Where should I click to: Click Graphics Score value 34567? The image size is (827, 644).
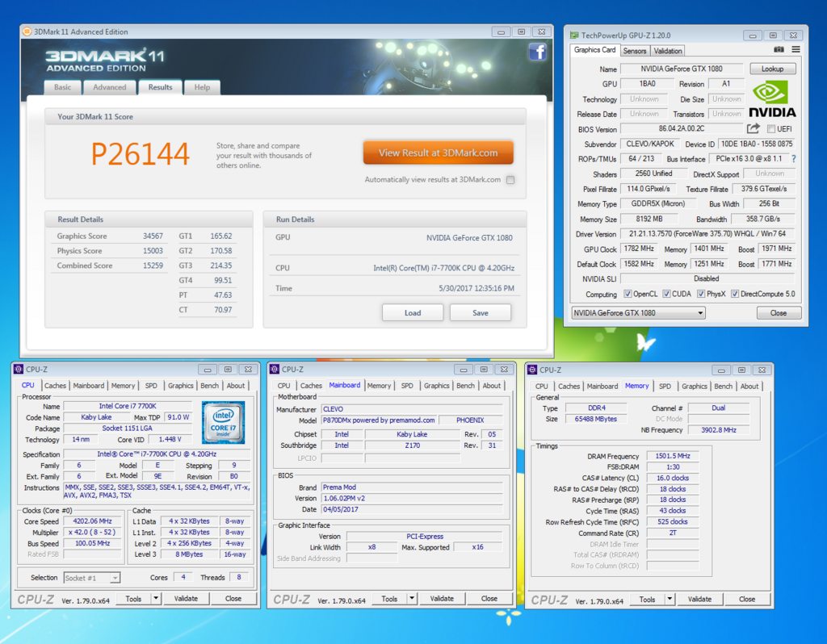(x=153, y=236)
